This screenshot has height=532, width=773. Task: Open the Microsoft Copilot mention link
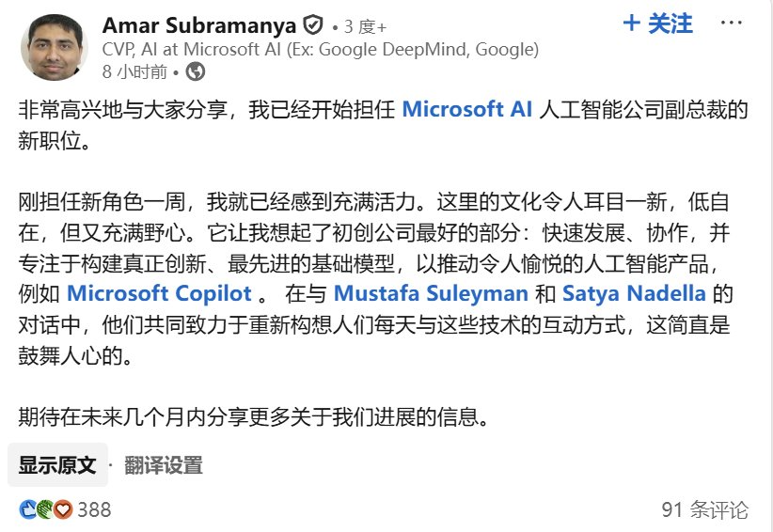(x=159, y=293)
